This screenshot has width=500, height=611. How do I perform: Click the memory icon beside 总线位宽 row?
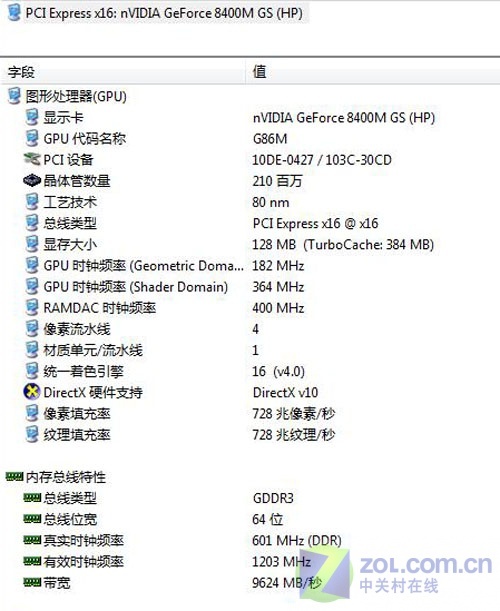[x=32, y=519]
